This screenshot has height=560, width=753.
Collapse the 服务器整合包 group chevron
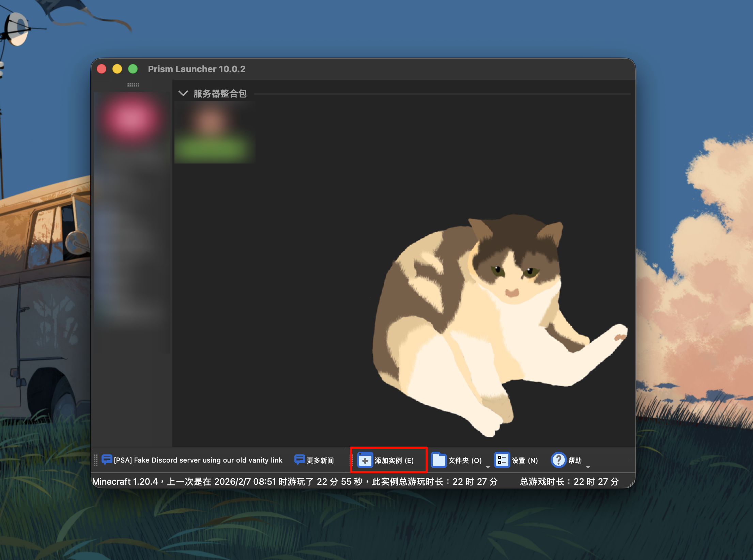tap(183, 93)
